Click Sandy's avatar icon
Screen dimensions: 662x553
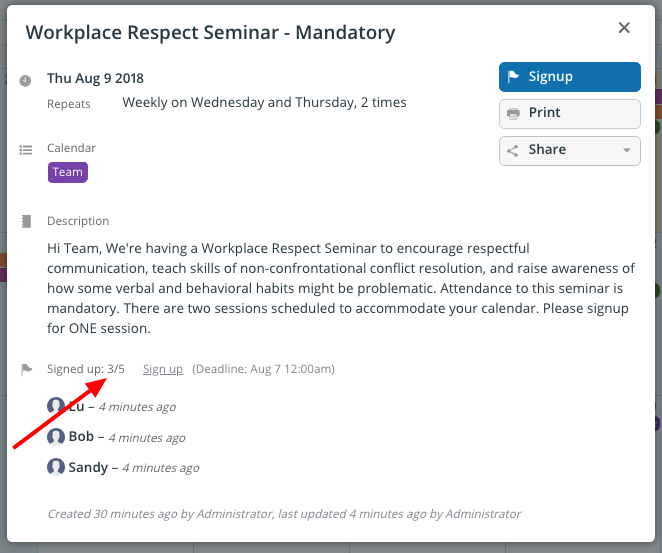tap(56, 467)
